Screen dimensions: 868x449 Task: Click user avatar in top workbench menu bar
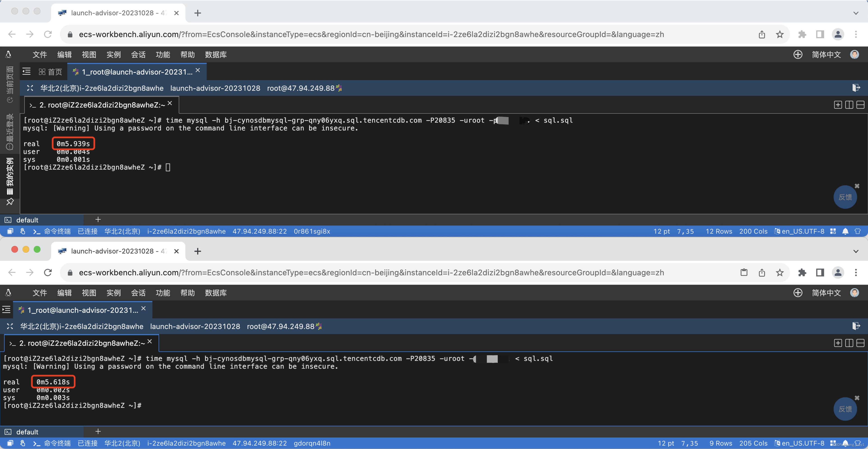[x=854, y=54]
